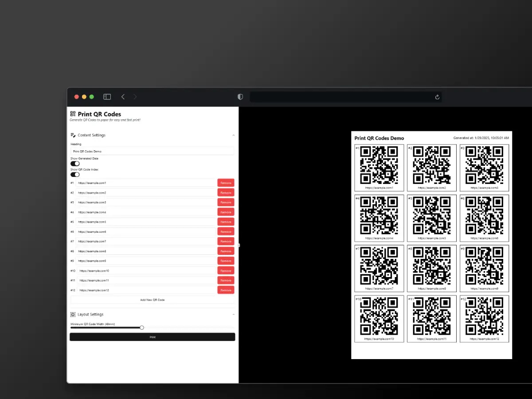The height and width of the screenshot is (399, 532).
Task: Turn off the Show QR Code Index switch
Action: pyautogui.click(x=75, y=175)
